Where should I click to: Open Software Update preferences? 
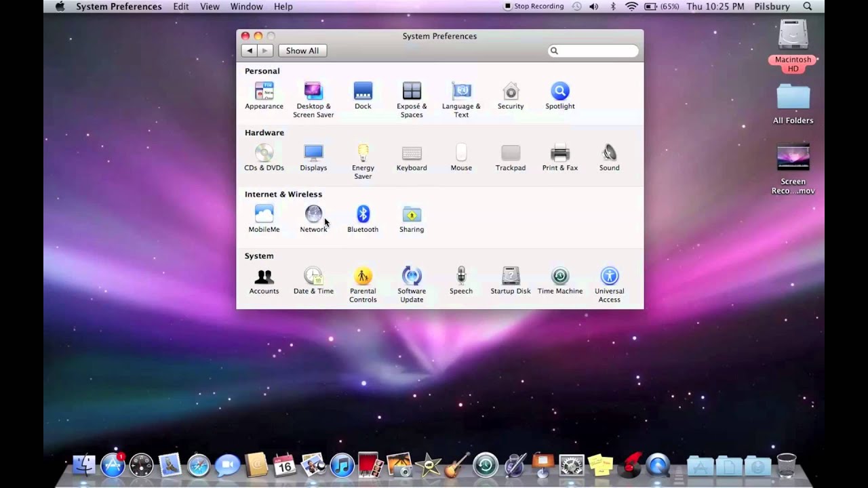(x=412, y=285)
